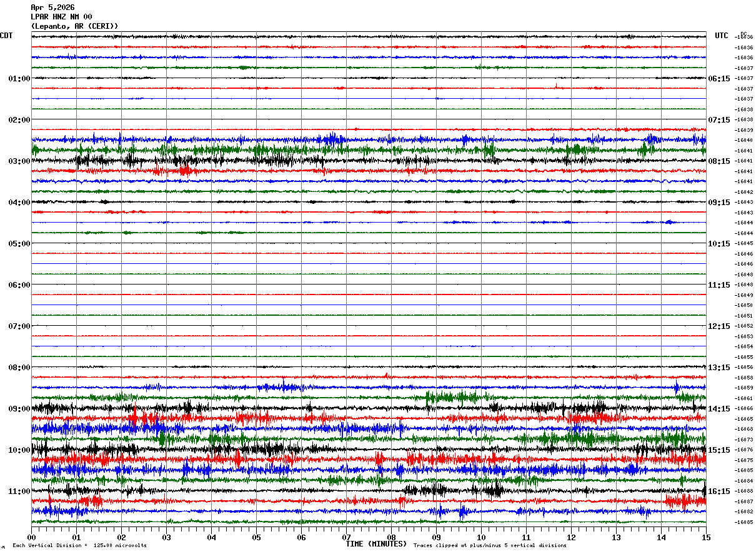Click the 16:15 UTC time label
Screen dimensions: 756x554
coord(719,491)
